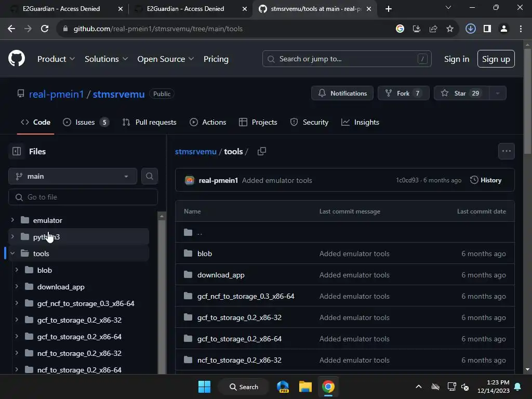Open Windows taskbar Search box
Screen dimensions: 532x399
(x=244, y=387)
